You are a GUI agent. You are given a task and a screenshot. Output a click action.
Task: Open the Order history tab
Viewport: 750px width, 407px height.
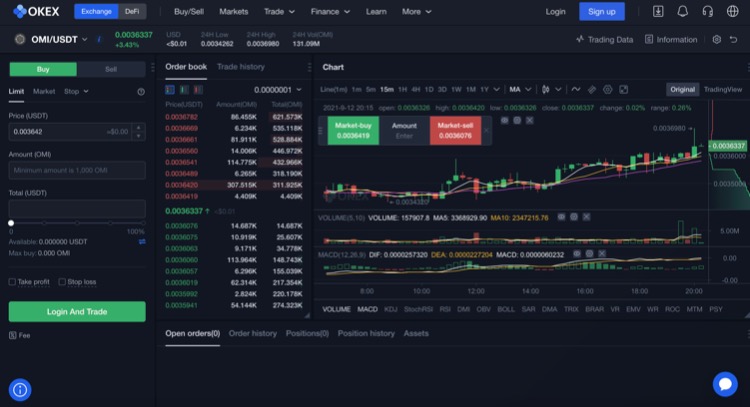[252, 333]
